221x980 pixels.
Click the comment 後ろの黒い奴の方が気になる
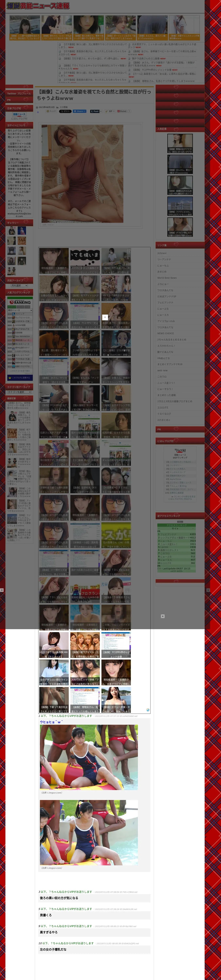coord(59,898)
